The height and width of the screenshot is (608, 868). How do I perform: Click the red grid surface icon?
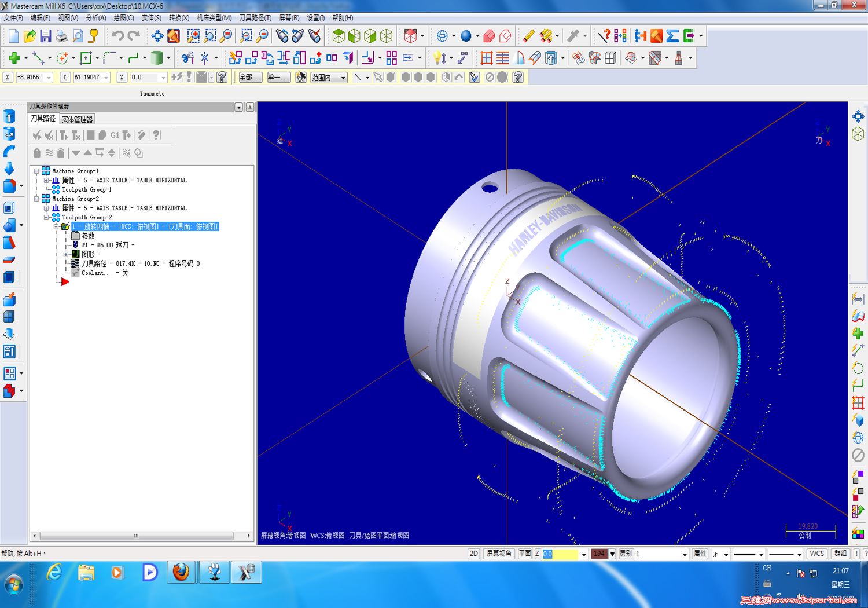click(486, 57)
